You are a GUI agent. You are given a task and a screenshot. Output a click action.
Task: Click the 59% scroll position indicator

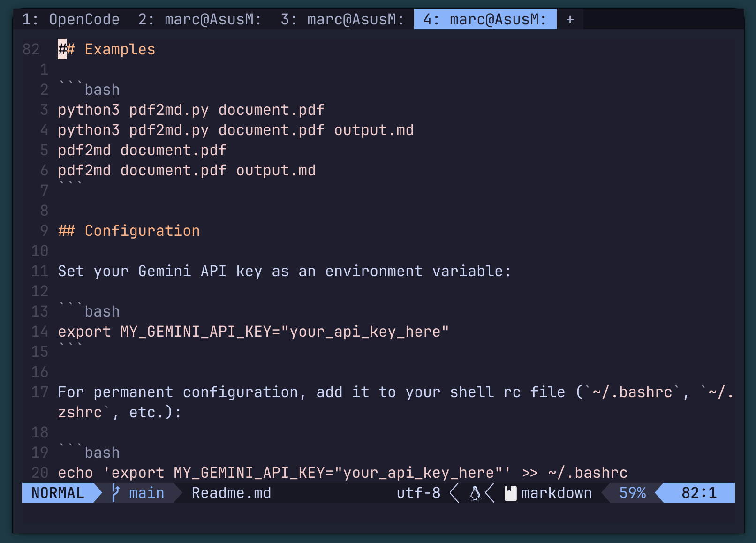[x=632, y=493]
